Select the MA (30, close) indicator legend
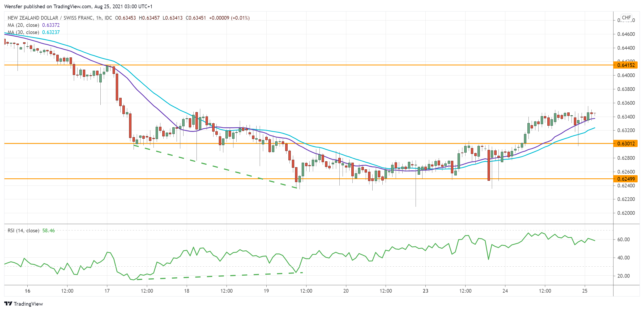Screen dimensions: 644x311 23,32
